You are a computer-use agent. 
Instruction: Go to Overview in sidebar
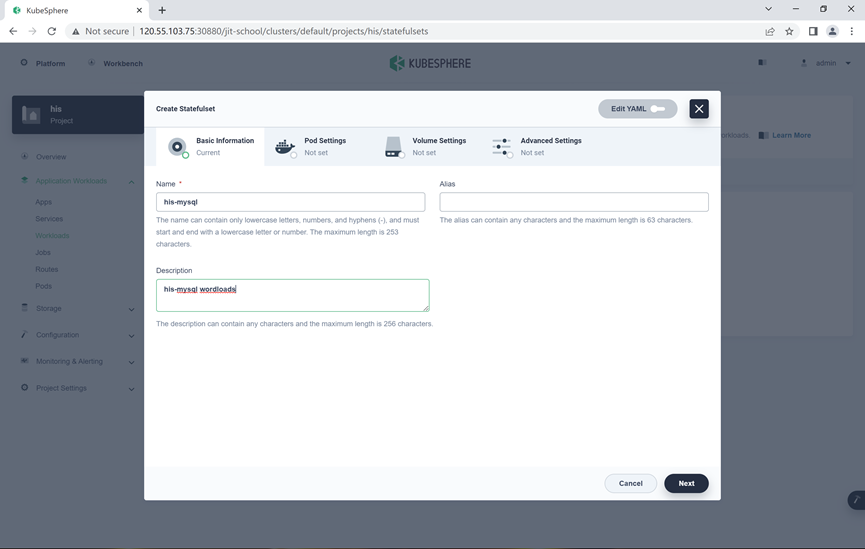pos(51,157)
